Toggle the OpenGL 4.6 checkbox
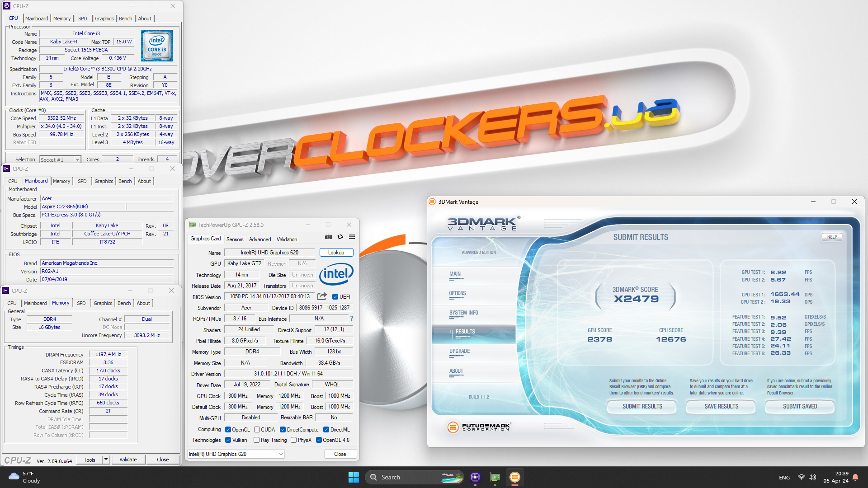The width and height of the screenshot is (868, 488). point(319,440)
